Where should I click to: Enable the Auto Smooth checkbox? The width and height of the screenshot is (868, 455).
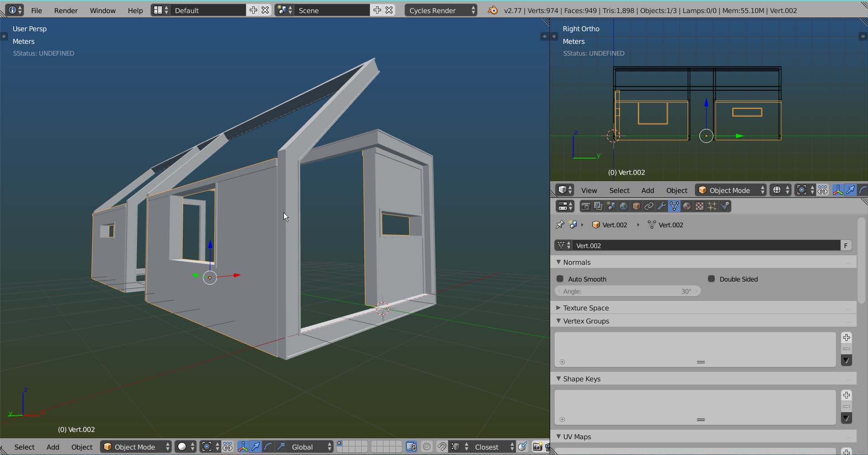click(x=560, y=279)
